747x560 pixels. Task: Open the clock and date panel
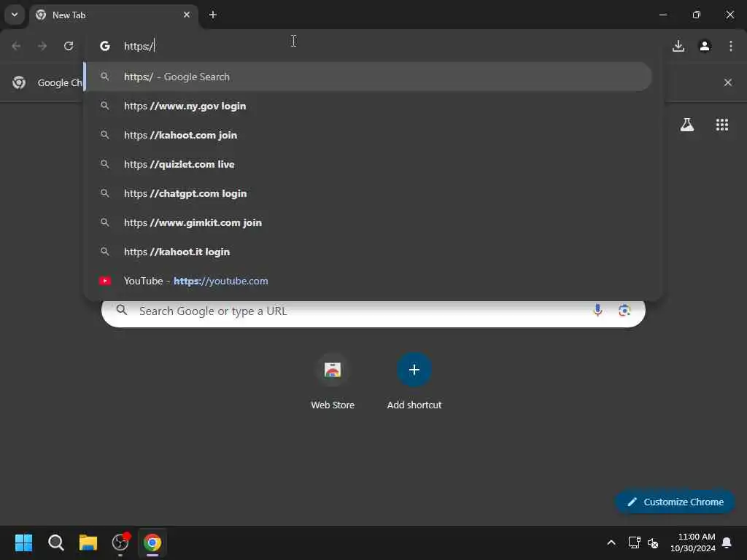pos(693,542)
